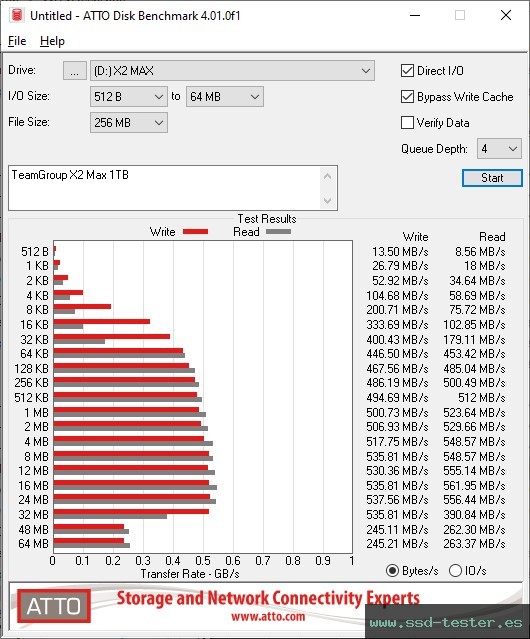Expand the Drive selection dropdown
The height and width of the screenshot is (639, 530).
coord(232,71)
